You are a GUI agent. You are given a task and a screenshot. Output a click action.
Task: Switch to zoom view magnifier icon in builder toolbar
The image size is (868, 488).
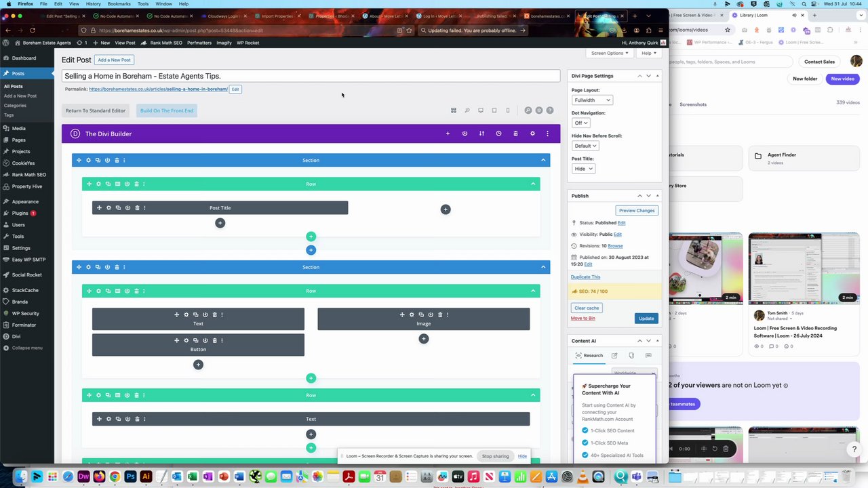pos(467,110)
